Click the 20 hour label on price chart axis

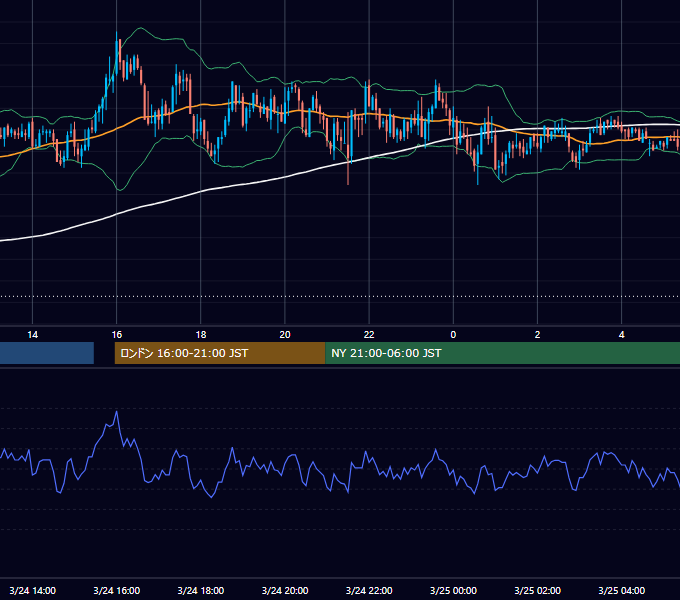tap(285, 335)
